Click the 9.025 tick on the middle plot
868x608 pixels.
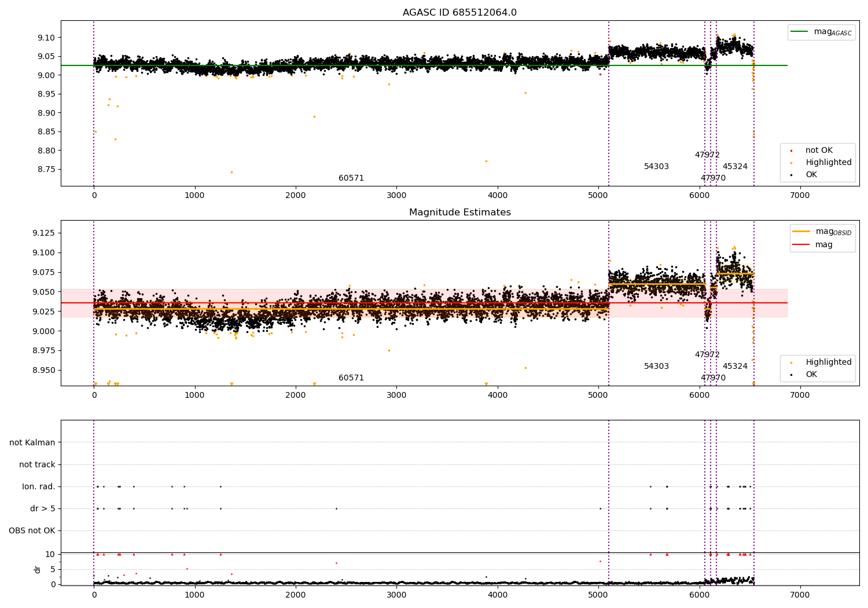click(x=44, y=312)
